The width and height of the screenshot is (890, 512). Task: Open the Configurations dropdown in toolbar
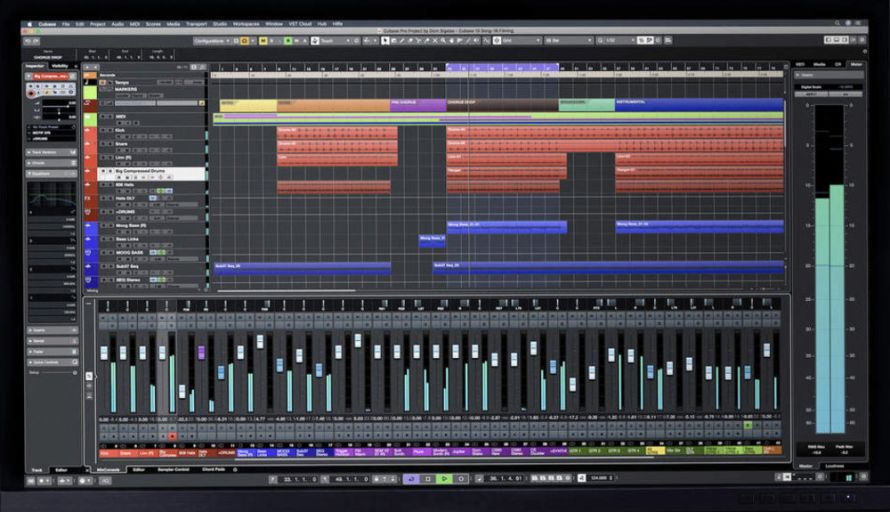pos(212,41)
